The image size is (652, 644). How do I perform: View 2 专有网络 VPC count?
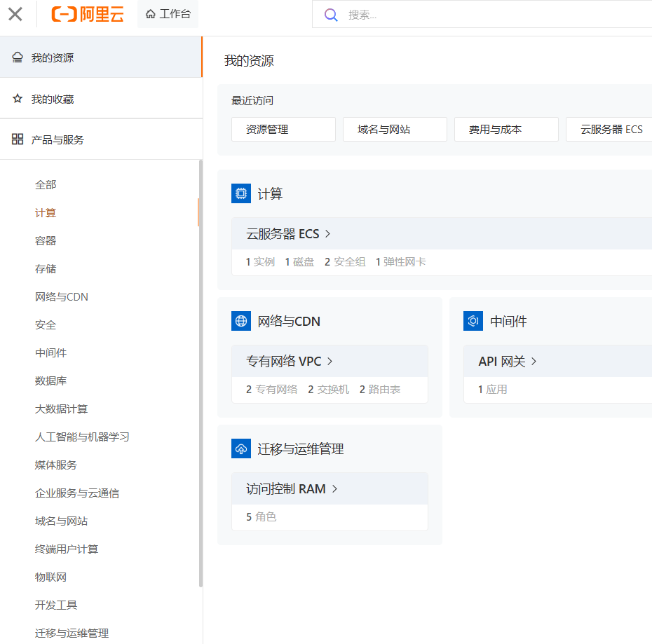pyautogui.click(x=272, y=390)
